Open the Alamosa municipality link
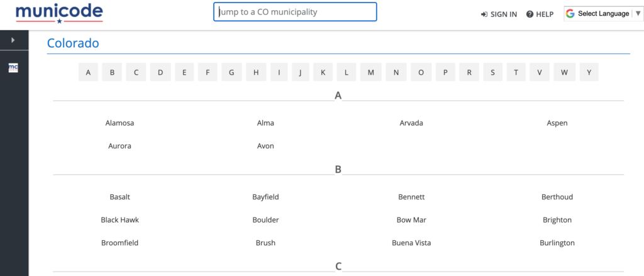 119,123
